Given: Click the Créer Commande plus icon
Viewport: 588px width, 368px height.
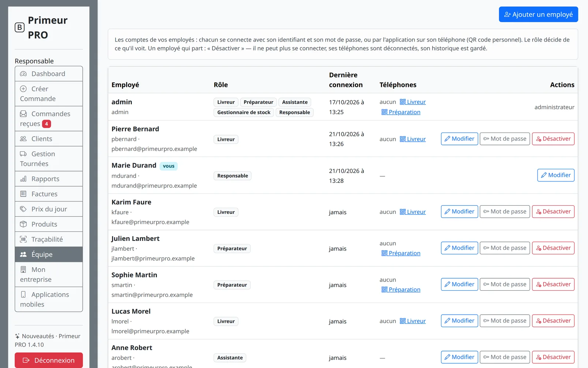Looking at the screenshot, I should click(23, 89).
